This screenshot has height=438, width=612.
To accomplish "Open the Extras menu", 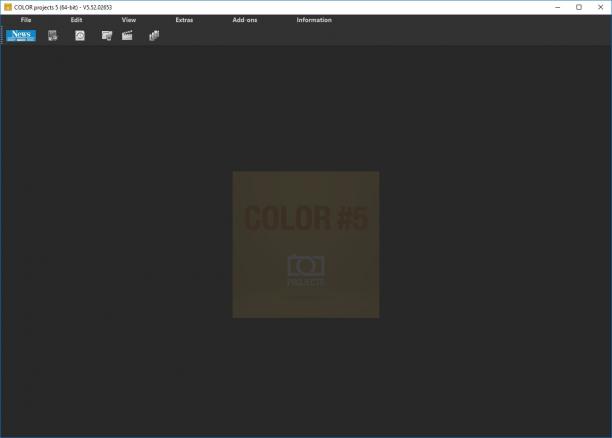I will pos(184,20).
